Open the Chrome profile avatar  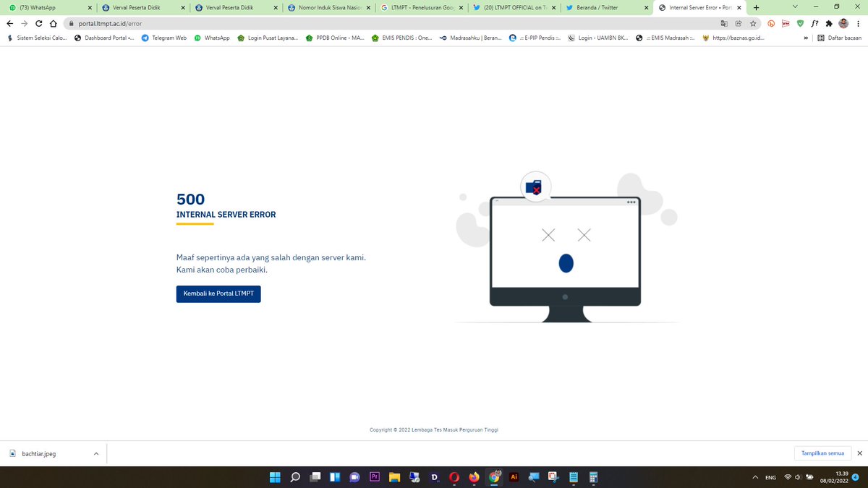843,23
